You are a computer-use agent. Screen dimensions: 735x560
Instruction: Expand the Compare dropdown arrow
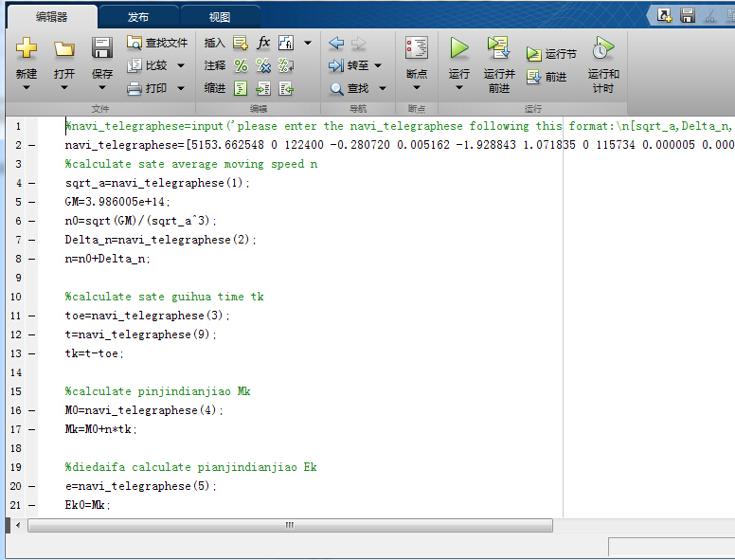pos(181,65)
